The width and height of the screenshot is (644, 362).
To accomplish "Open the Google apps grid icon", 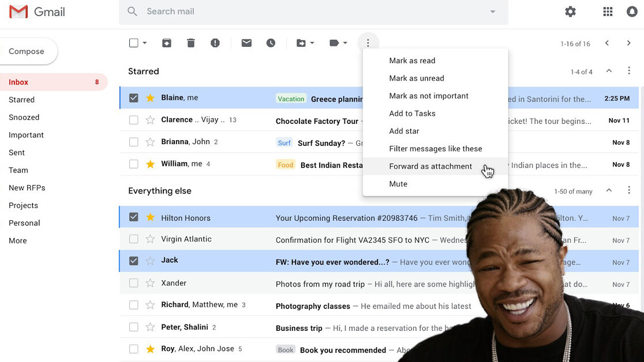I will pyautogui.click(x=608, y=12).
